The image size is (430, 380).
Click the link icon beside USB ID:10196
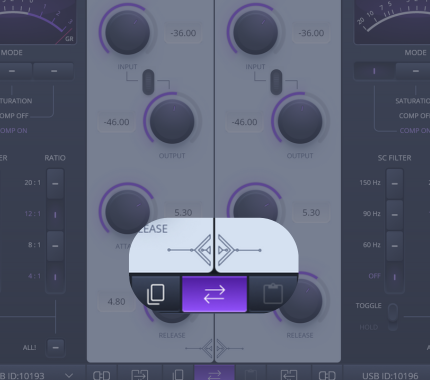tap(327, 376)
